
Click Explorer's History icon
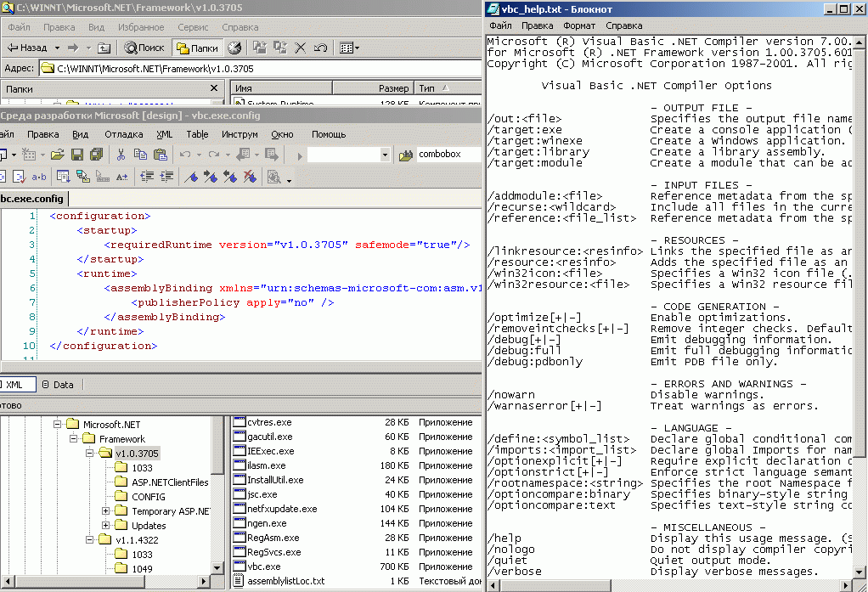234,48
